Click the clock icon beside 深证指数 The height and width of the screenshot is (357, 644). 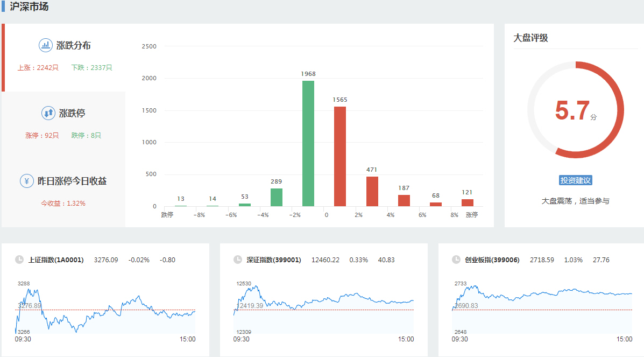click(x=238, y=260)
